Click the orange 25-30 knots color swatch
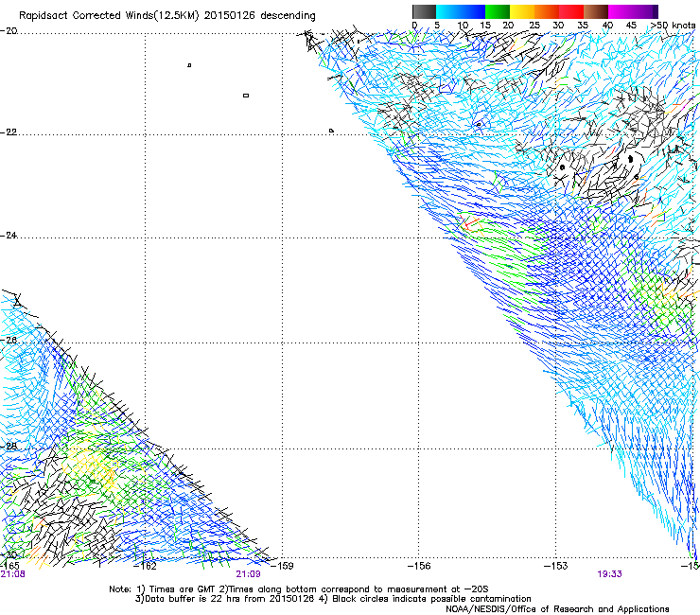The image size is (700, 615). pos(547,11)
